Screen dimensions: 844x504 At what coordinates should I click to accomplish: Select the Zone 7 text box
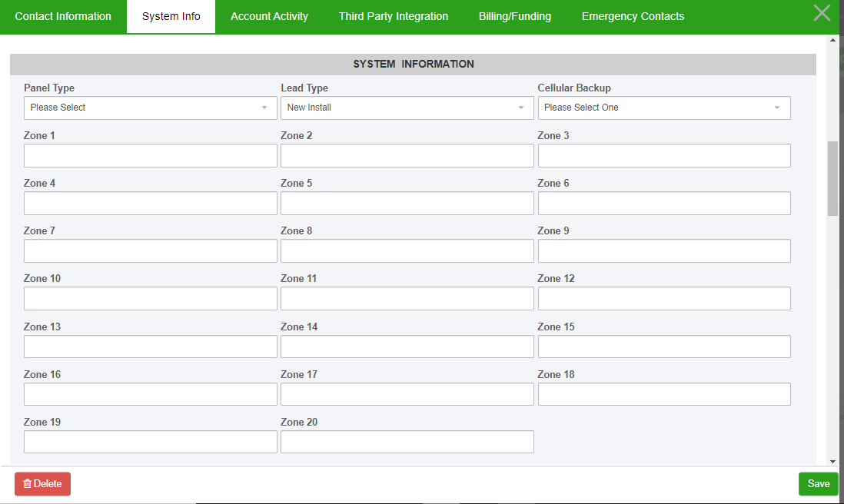click(150, 250)
